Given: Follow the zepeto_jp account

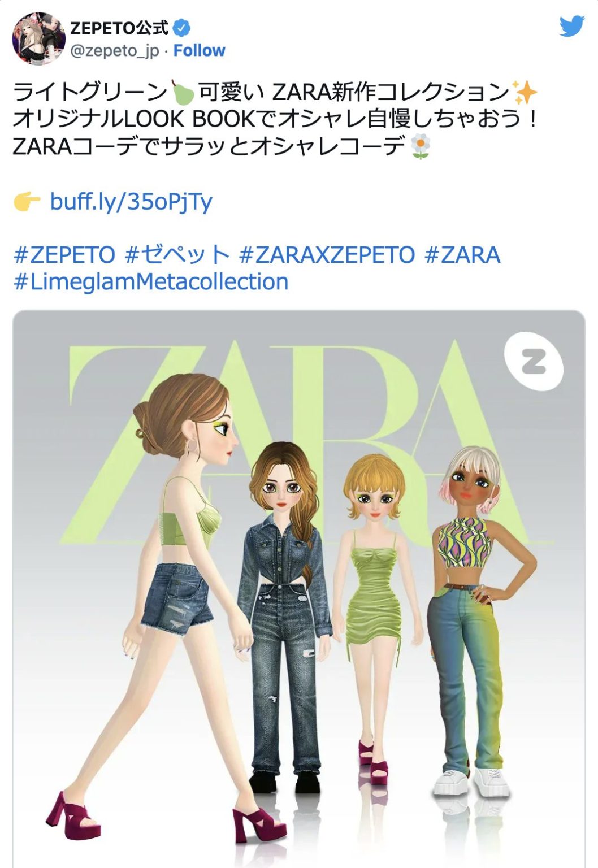Looking at the screenshot, I should (199, 51).
